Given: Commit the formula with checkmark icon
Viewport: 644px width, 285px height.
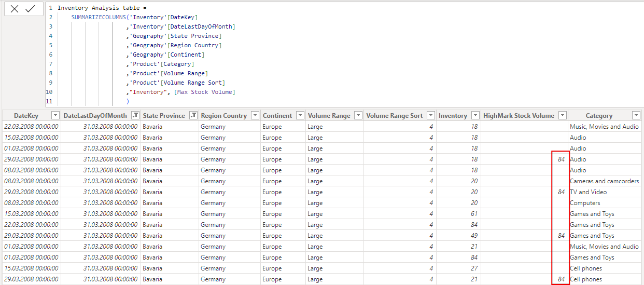Looking at the screenshot, I should point(30,9).
